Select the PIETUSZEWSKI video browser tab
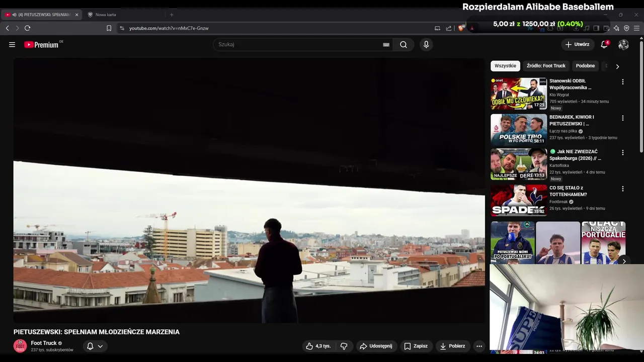Viewport: 644px width, 362px height. pyautogui.click(x=41, y=15)
